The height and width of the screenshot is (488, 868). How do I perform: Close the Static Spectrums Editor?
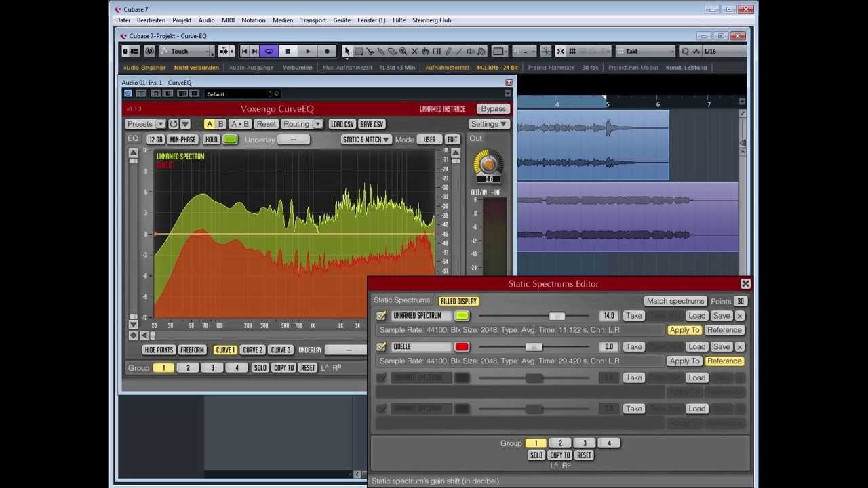[745, 284]
